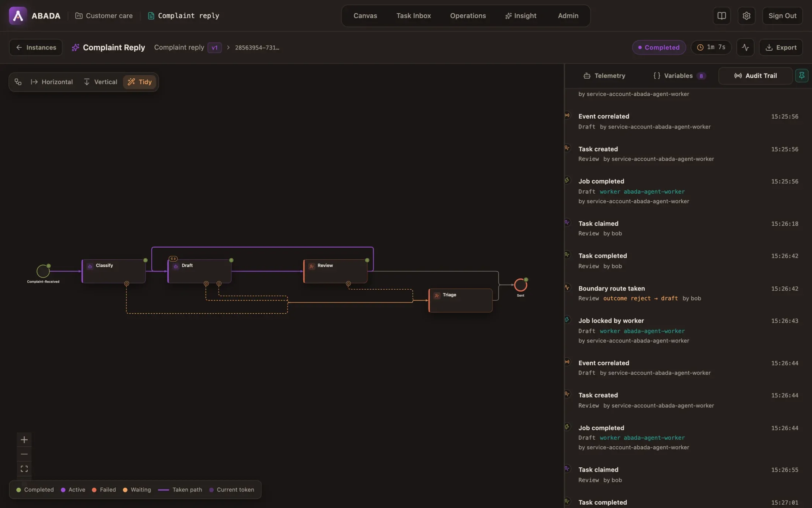Go to Operations

468,16
